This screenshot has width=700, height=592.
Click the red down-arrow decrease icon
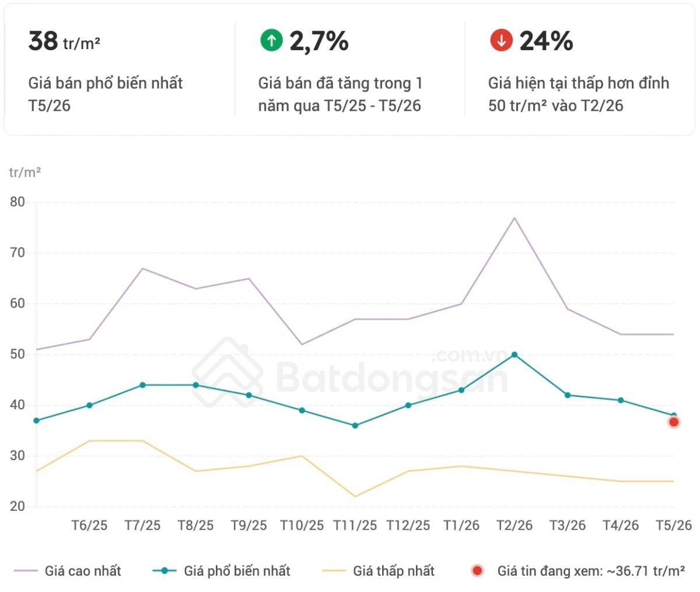[x=501, y=40]
